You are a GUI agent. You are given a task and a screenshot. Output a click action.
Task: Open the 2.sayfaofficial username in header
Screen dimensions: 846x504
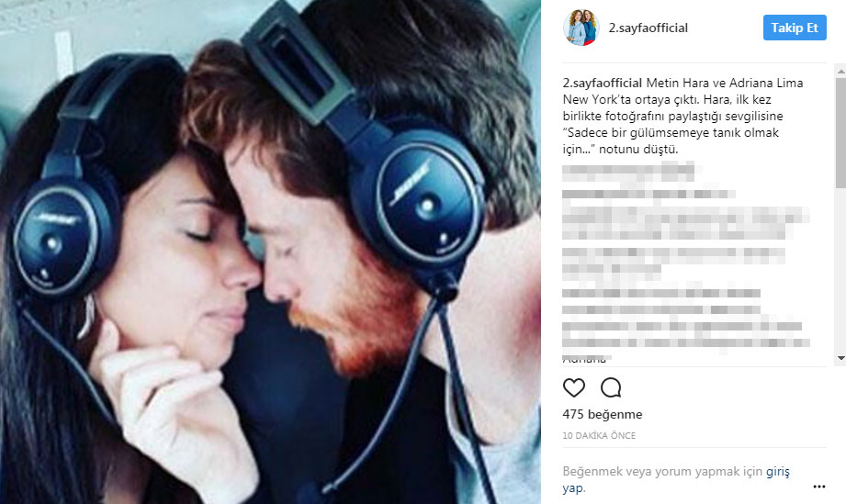[648, 28]
